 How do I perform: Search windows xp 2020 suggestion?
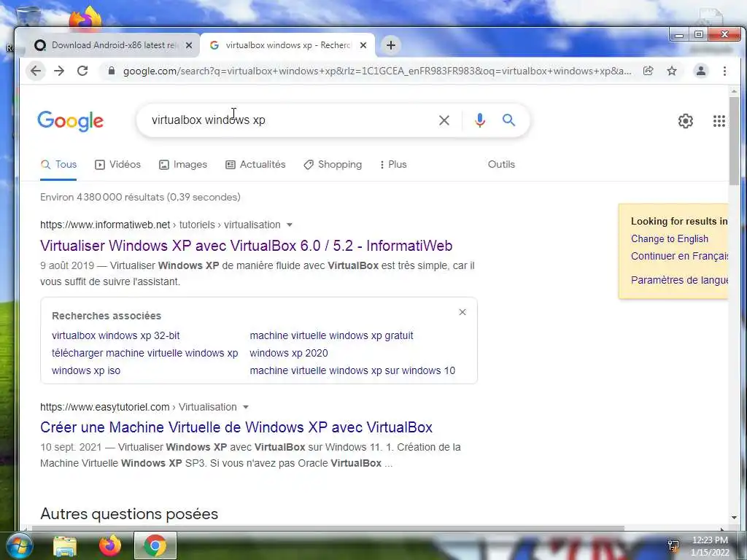tap(289, 354)
